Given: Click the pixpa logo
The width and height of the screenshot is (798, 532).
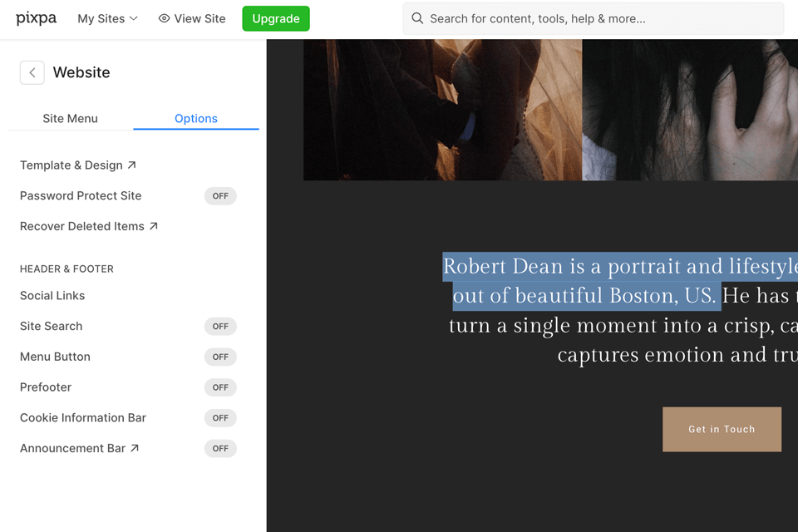Looking at the screenshot, I should (x=36, y=18).
